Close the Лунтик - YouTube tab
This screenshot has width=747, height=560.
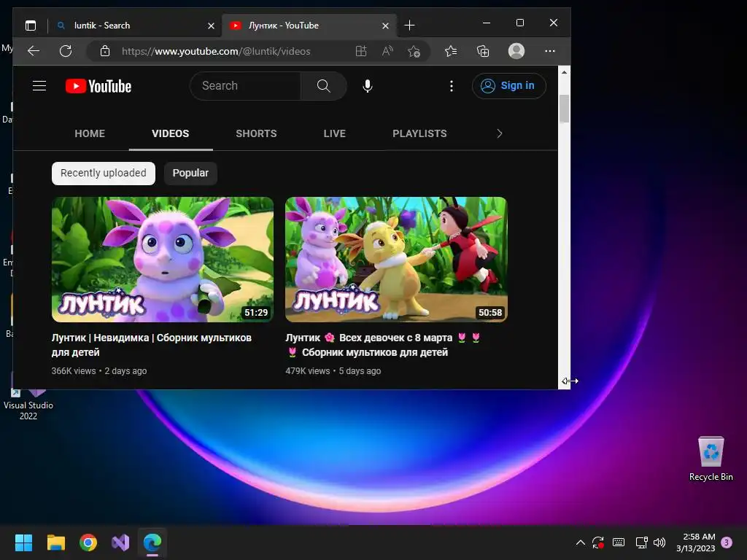point(385,26)
